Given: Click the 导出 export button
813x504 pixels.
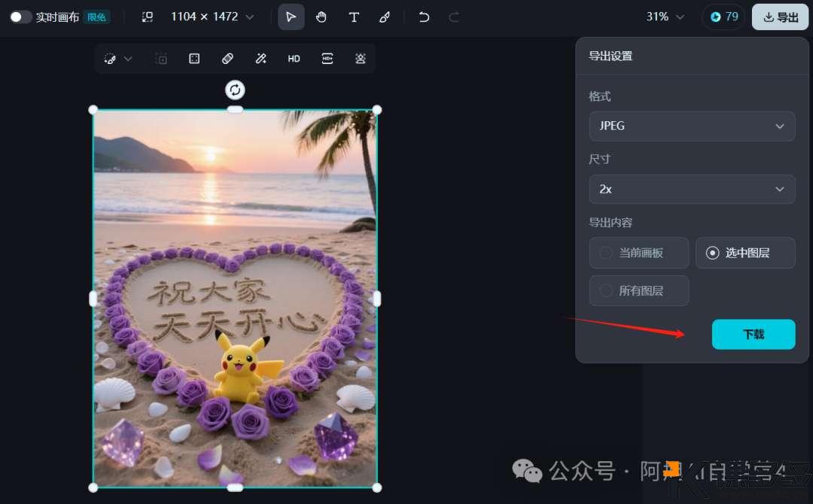Looking at the screenshot, I should 781,17.
